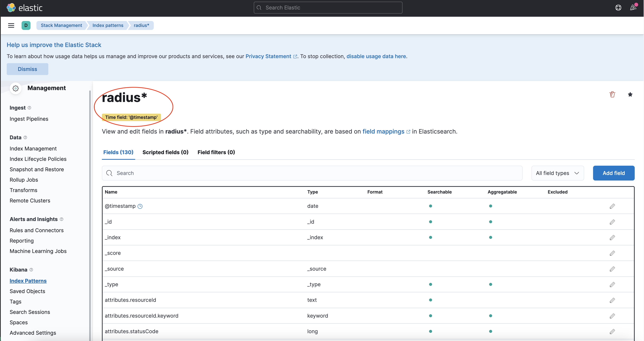Open the D space avatar
644x341 pixels.
[26, 25]
